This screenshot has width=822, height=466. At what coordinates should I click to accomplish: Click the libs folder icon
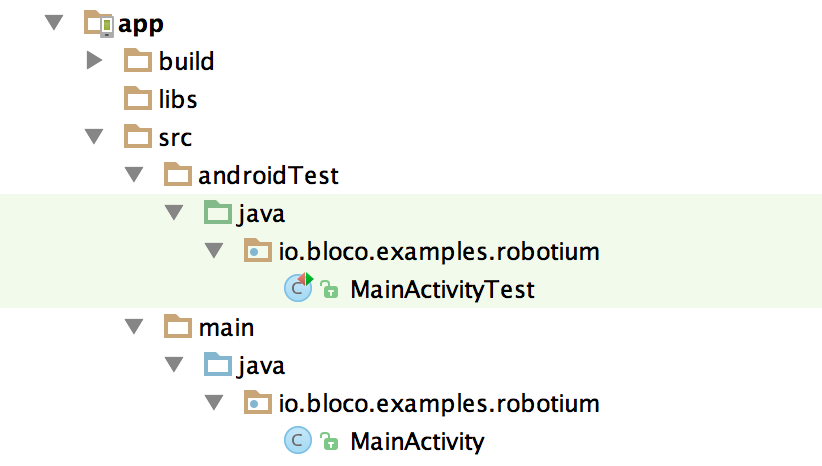point(138,99)
